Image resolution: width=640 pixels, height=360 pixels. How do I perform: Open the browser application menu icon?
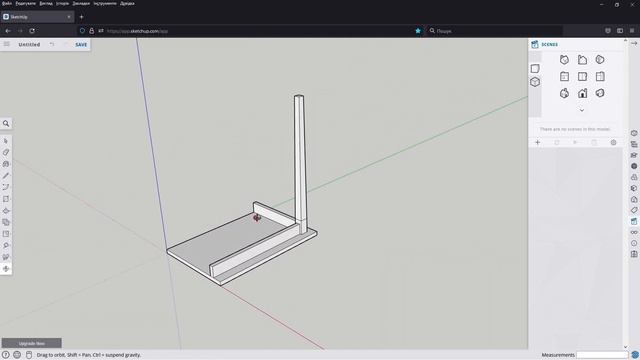click(632, 31)
